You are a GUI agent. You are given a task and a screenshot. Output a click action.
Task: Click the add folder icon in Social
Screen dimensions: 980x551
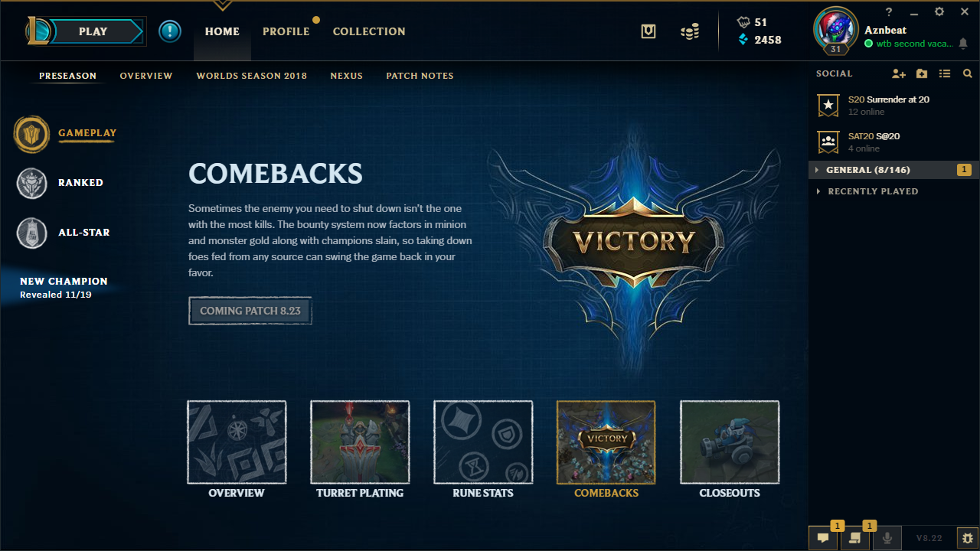tap(922, 73)
